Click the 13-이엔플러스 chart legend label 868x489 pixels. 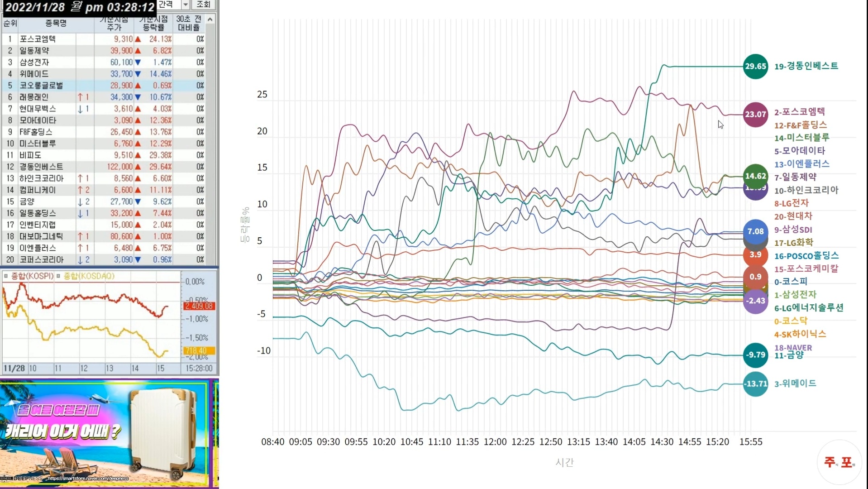(801, 164)
